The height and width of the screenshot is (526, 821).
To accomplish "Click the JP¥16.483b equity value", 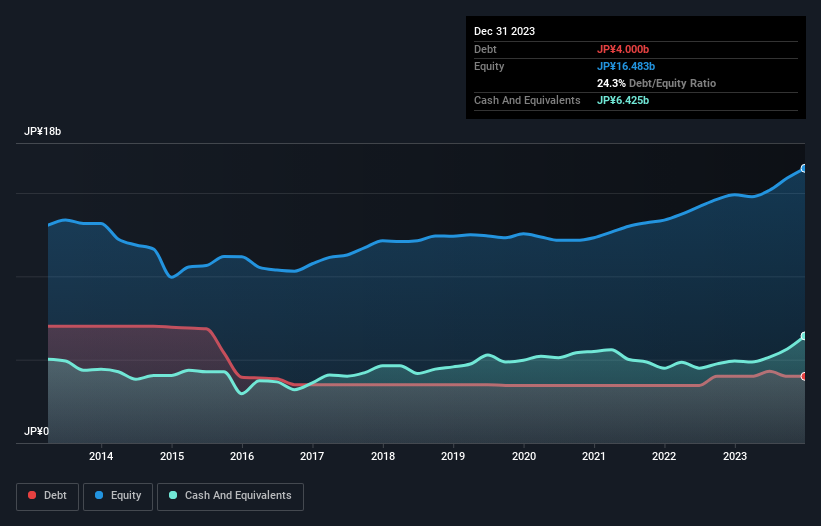I will pyautogui.click(x=626, y=66).
